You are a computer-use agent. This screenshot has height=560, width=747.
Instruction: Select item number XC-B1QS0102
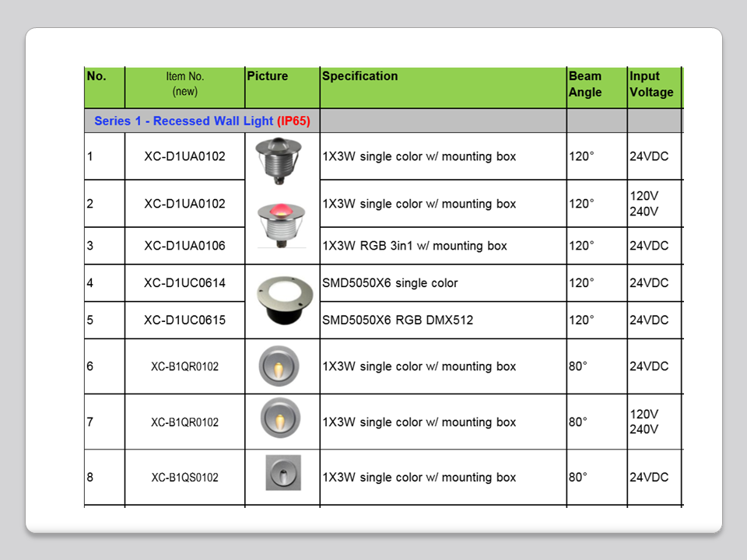click(x=185, y=478)
